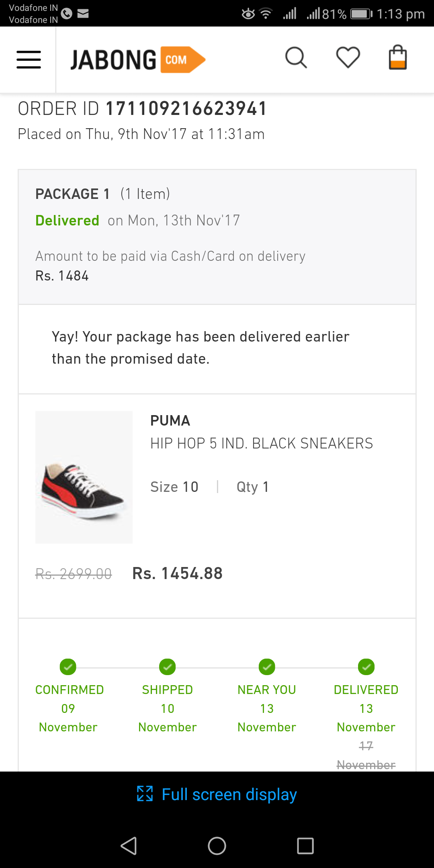Open the search icon
This screenshot has height=868, width=434.
(296, 58)
